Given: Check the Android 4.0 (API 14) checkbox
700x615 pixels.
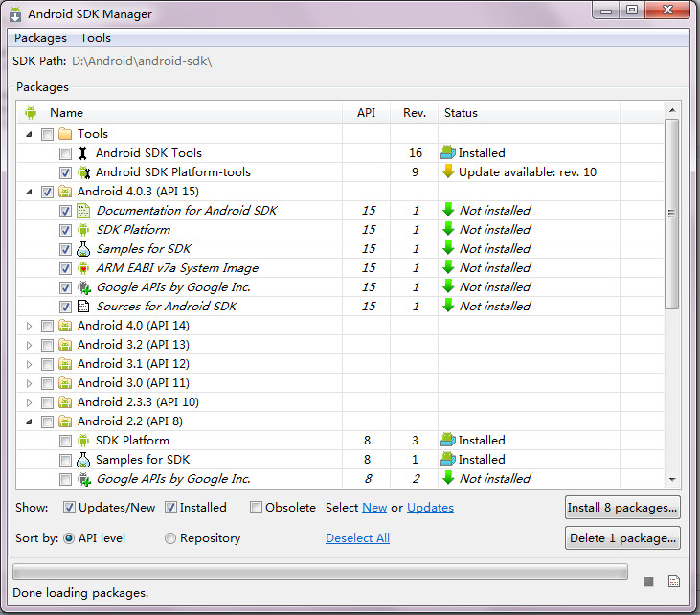Looking at the screenshot, I should (47, 327).
